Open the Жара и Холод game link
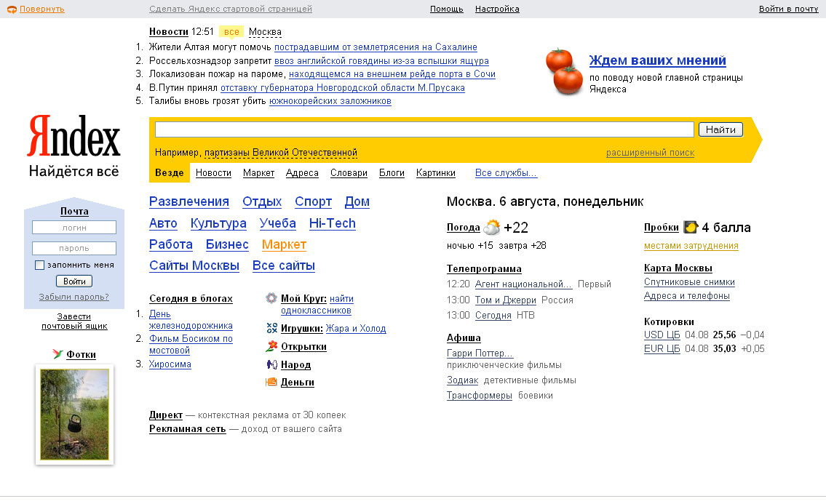 (x=356, y=329)
